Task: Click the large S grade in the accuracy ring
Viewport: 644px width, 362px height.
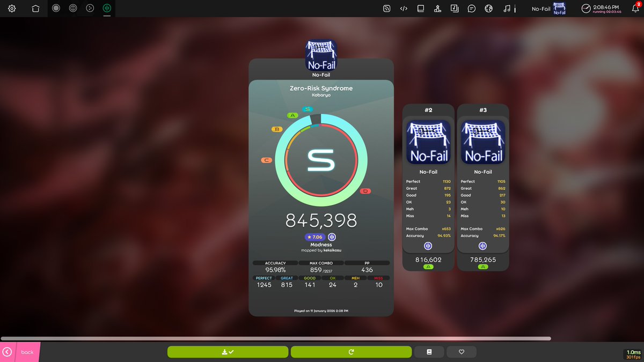Action: pyautogui.click(x=321, y=160)
